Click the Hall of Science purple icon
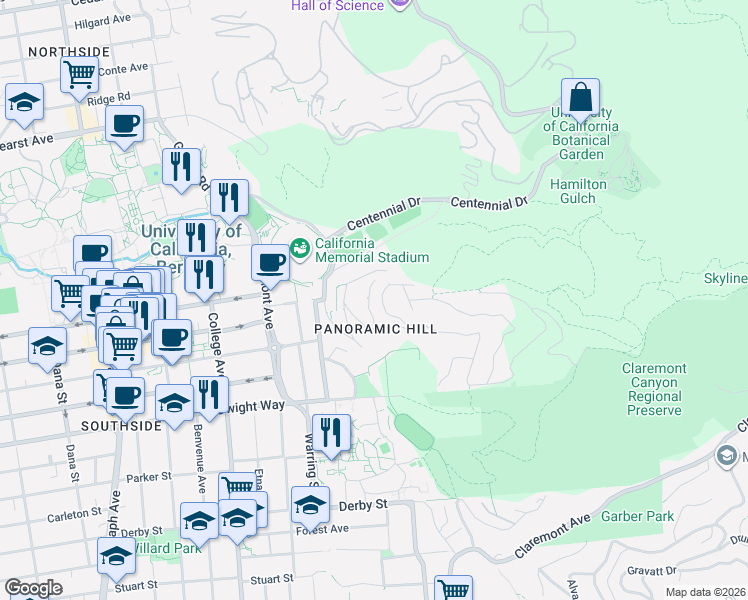This screenshot has width=748, height=600. pyautogui.click(x=400, y=4)
